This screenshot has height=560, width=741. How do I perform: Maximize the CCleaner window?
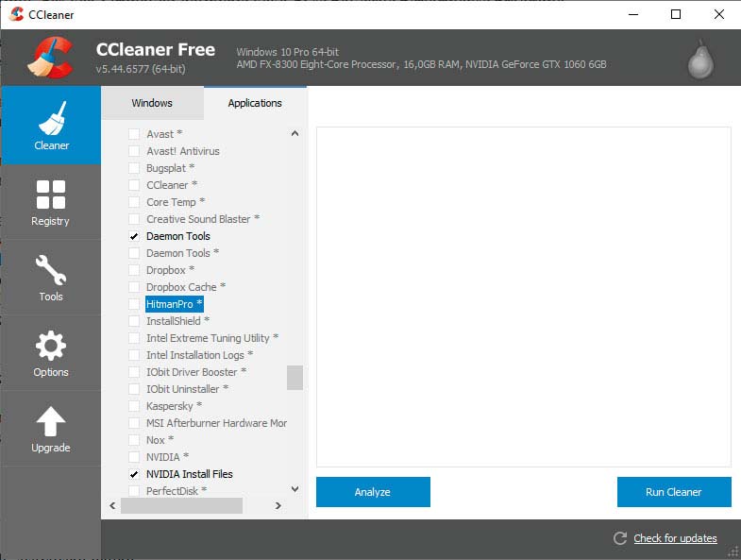[676, 14]
